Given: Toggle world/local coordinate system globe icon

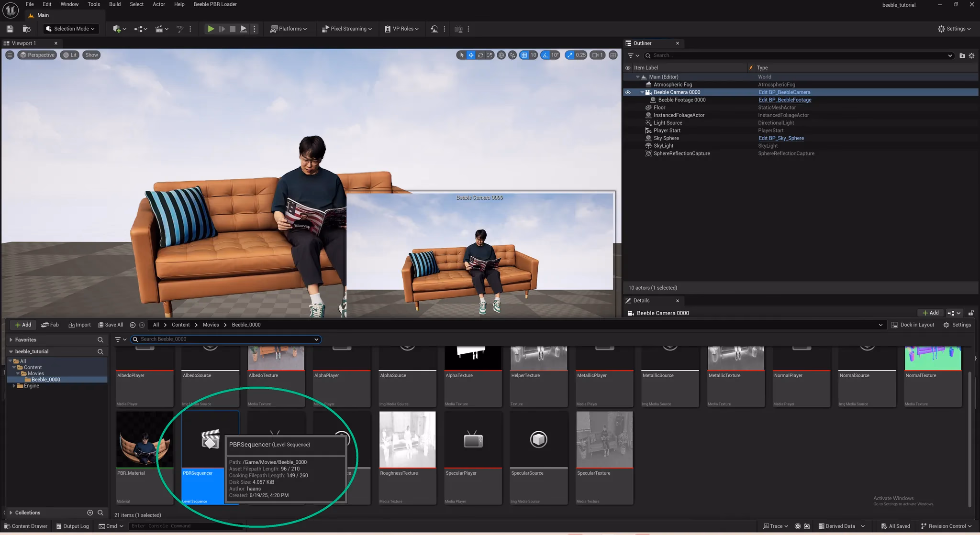Looking at the screenshot, I should (501, 55).
